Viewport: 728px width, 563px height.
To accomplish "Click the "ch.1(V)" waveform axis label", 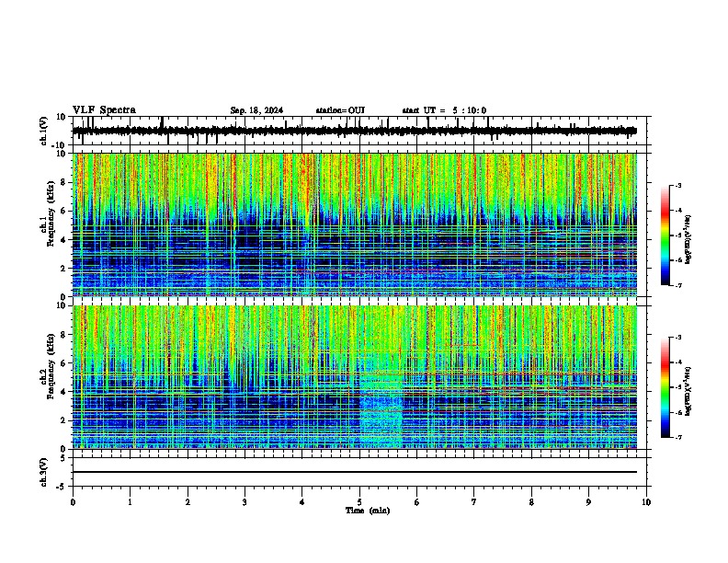I will tap(44, 131).
